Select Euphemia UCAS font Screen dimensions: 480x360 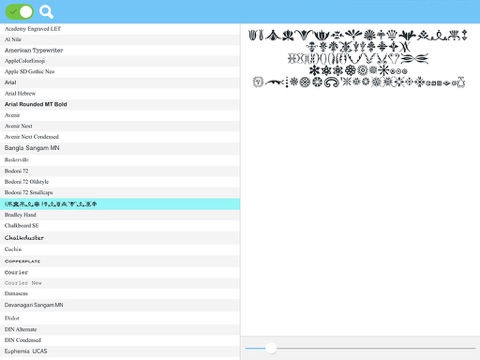click(x=120, y=351)
